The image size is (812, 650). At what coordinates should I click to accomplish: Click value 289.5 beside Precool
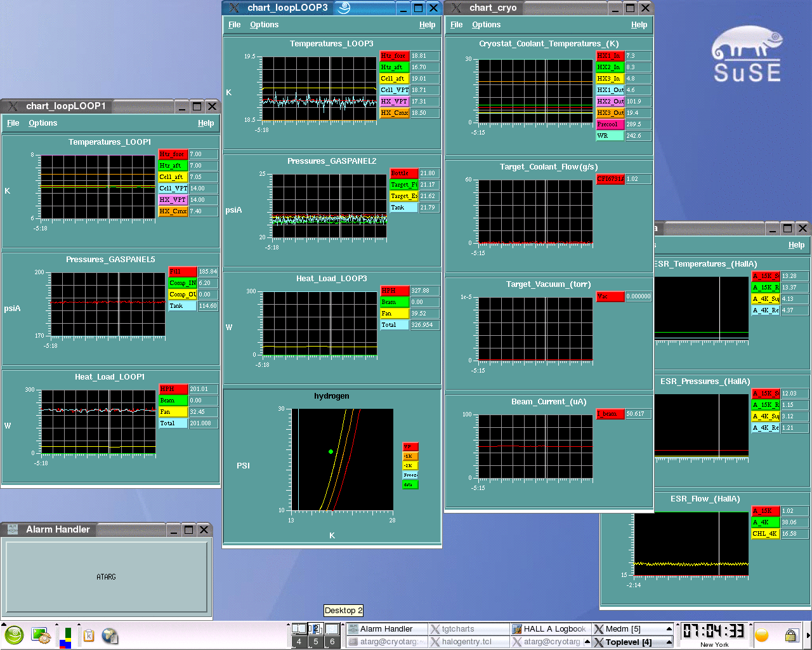pyautogui.click(x=638, y=124)
